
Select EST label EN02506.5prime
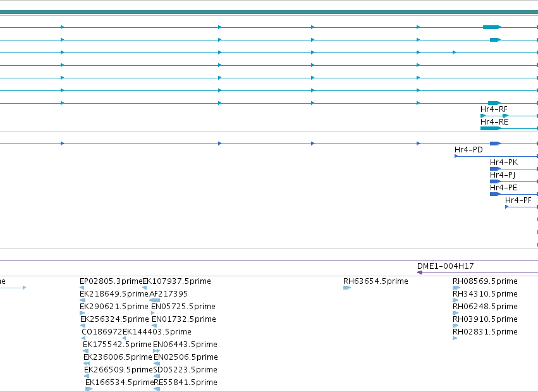[x=186, y=357]
